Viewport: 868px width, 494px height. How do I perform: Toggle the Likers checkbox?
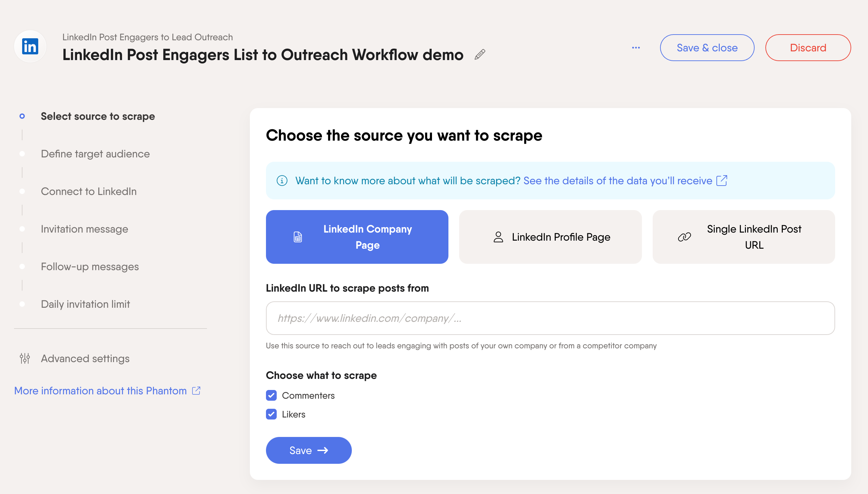(x=271, y=414)
